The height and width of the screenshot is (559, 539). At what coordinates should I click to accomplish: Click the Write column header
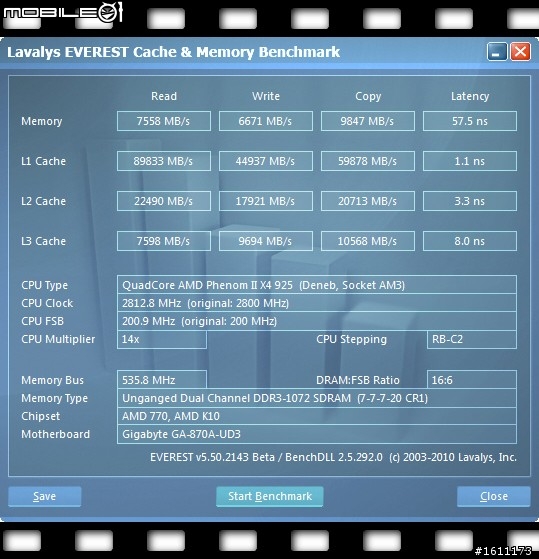point(266,96)
